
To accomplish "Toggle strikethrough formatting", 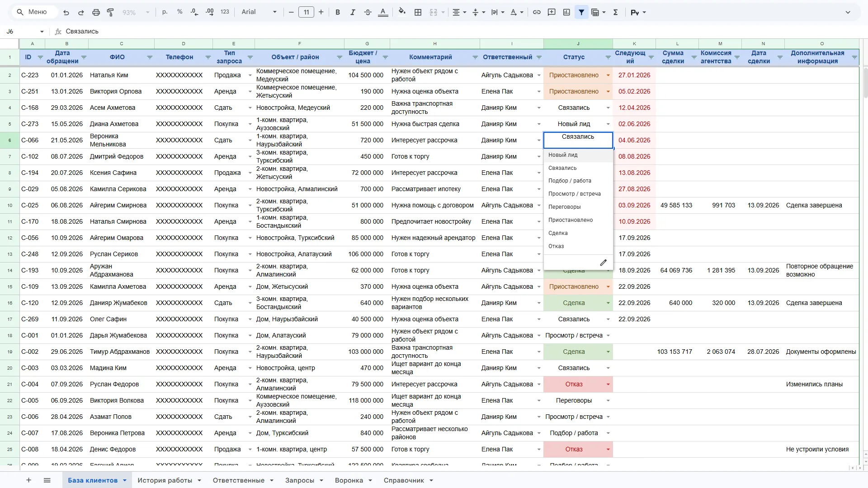I will tap(368, 12).
